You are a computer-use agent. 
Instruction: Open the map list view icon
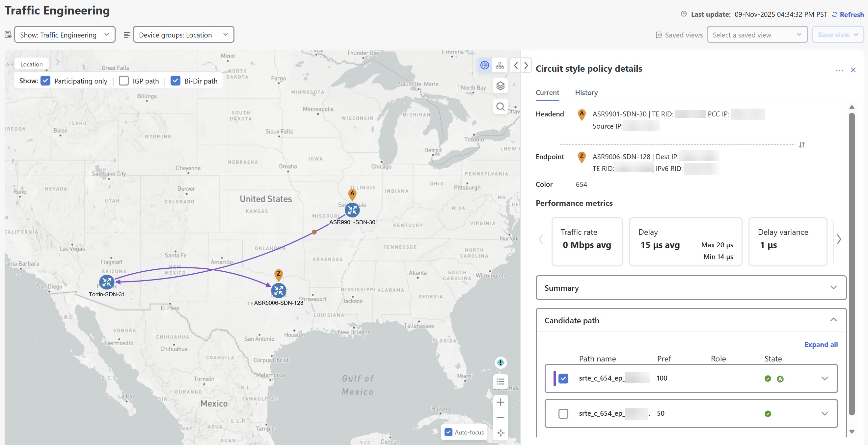(x=501, y=382)
